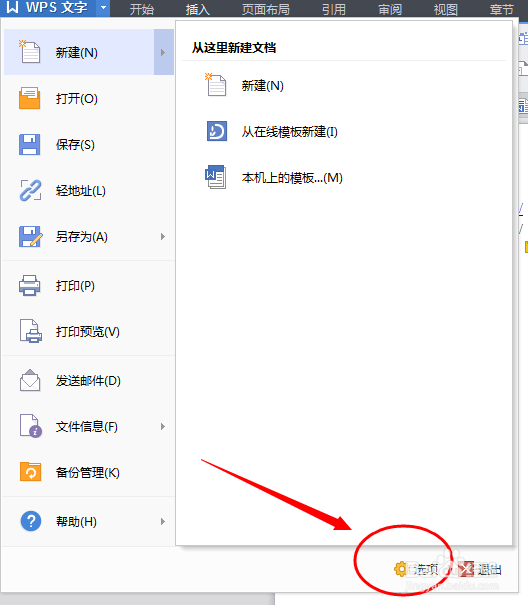
Task: Go to the 审阅 tab
Action: click(x=390, y=9)
